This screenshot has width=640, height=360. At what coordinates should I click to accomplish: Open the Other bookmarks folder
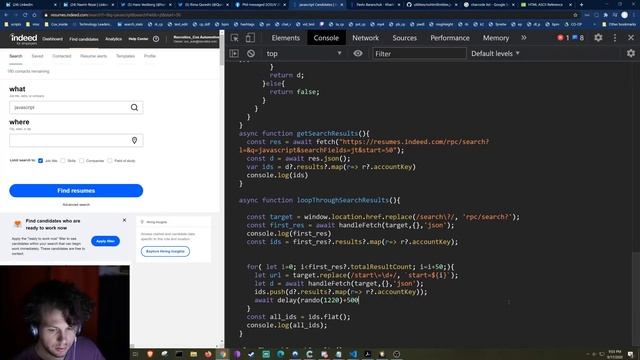point(619,24)
